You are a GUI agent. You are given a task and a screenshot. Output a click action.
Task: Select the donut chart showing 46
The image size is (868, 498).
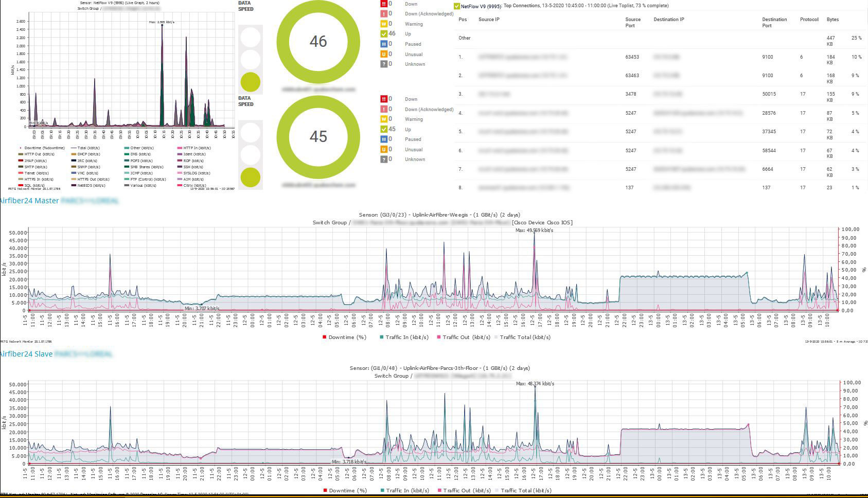[x=318, y=42]
